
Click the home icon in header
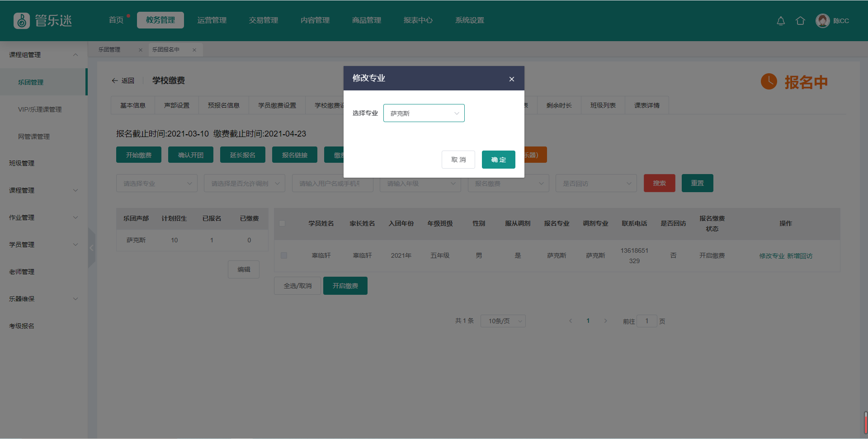click(x=800, y=21)
